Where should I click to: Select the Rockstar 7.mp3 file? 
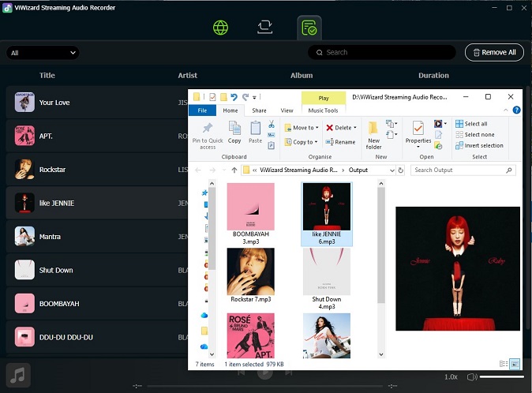[251, 275]
